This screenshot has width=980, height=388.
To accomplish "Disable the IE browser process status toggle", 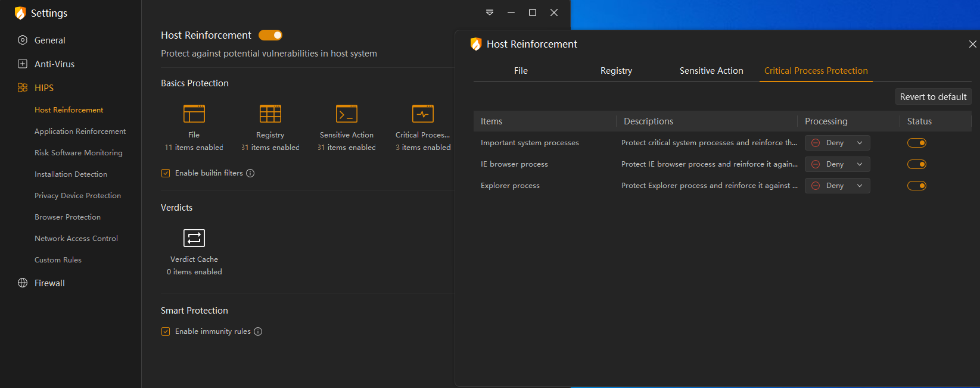I will tap(916, 164).
